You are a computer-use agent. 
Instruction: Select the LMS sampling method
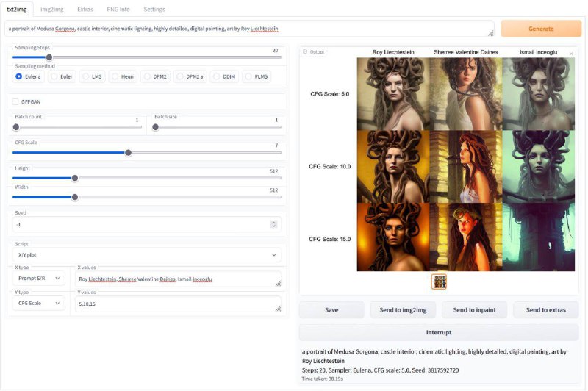[93, 76]
